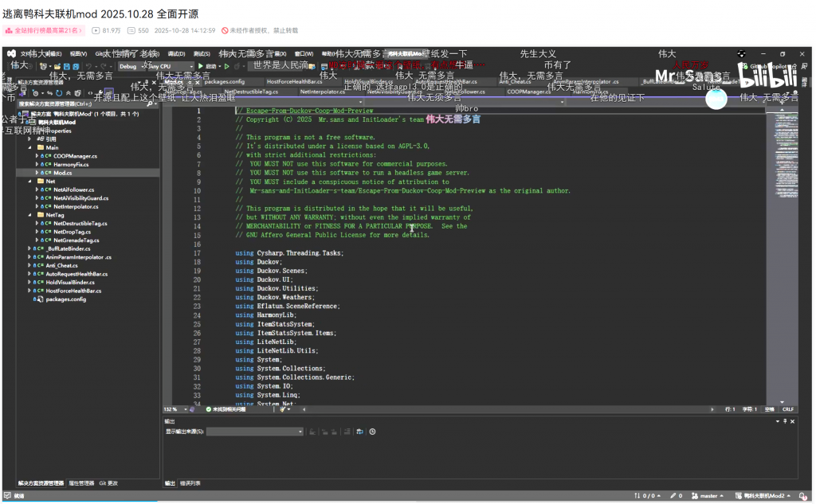Click the green no-issues-found check icon

point(209,409)
